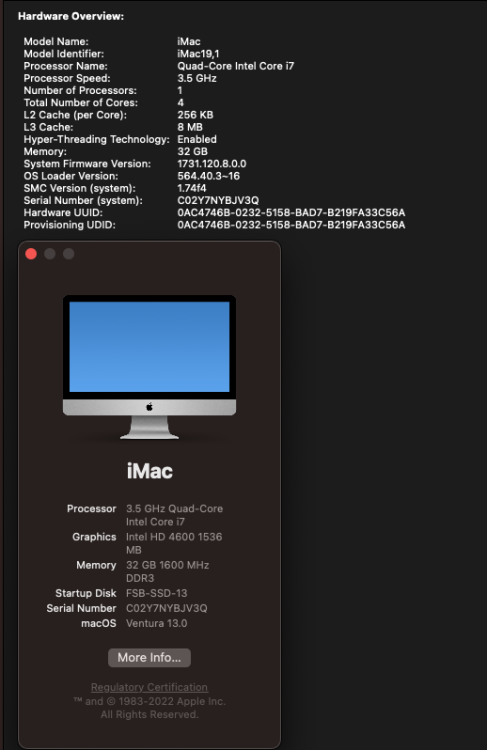Open the Regulatory Certification link
The height and width of the screenshot is (750, 487).
pyautogui.click(x=149, y=687)
